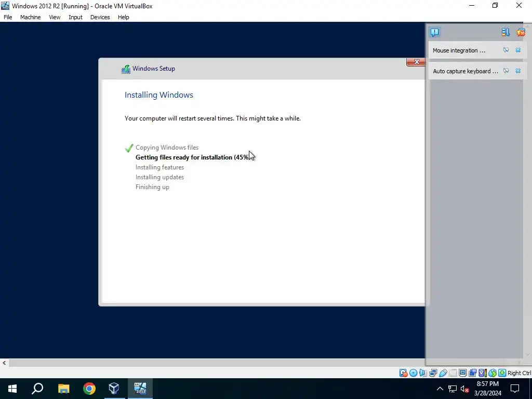Click the display monitor status icon
Viewport: 532px width, 399px height.
(462, 373)
